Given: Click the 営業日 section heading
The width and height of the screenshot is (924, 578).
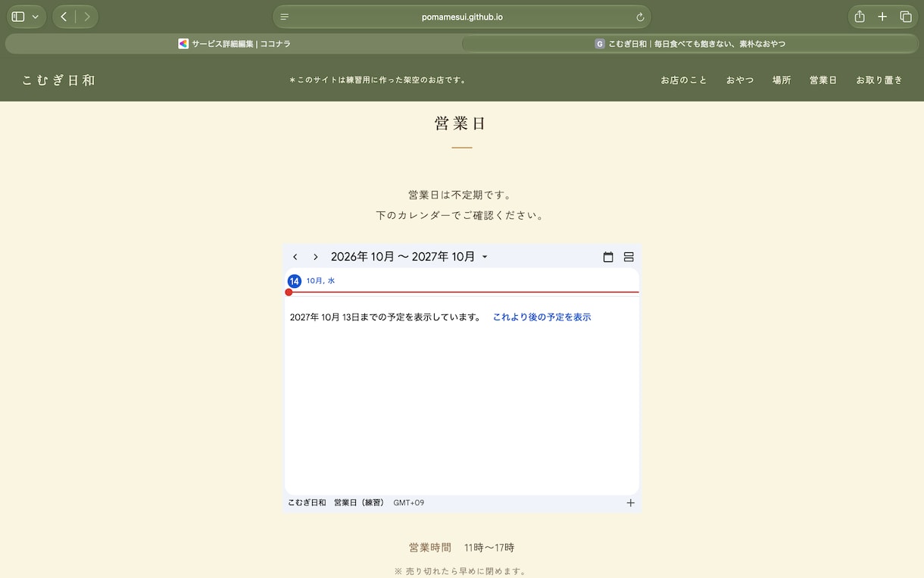Looking at the screenshot, I should tap(460, 123).
